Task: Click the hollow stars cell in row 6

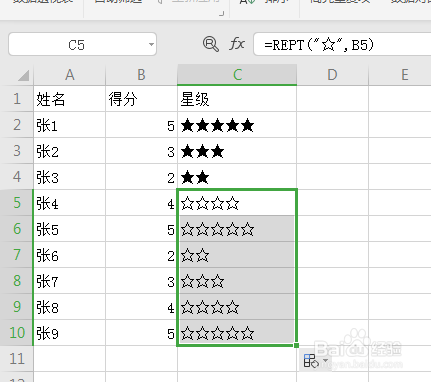Action: pyautogui.click(x=237, y=229)
